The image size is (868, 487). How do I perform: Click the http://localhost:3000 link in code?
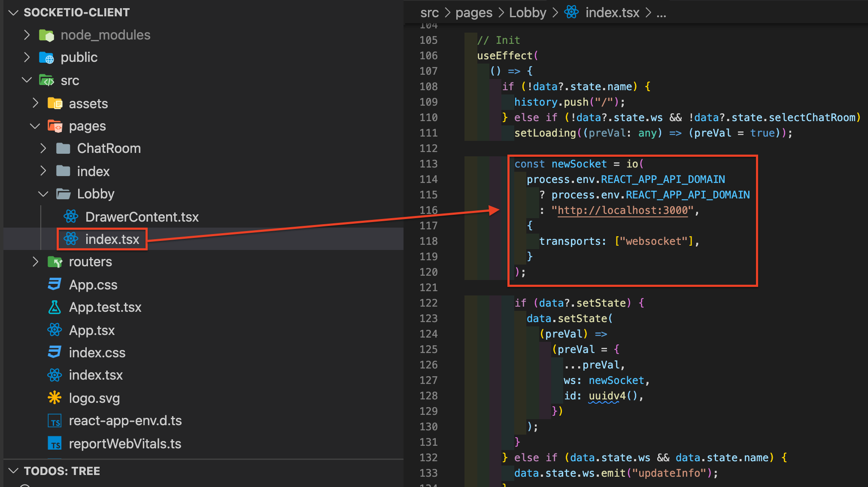point(622,210)
